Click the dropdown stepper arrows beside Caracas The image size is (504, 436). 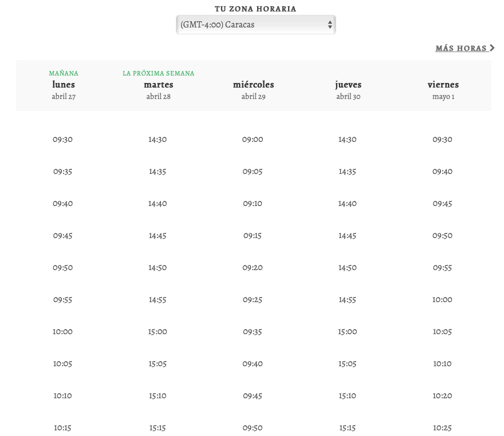[329, 25]
